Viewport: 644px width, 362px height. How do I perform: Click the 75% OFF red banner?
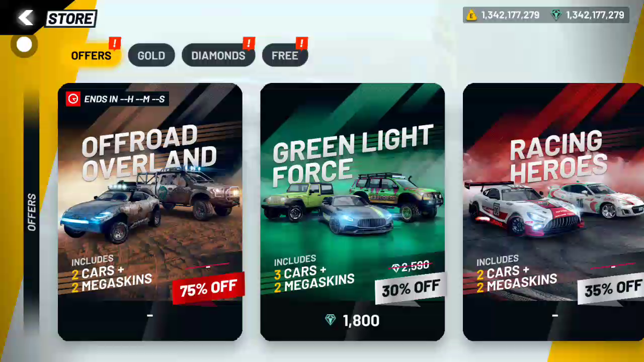click(208, 288)
